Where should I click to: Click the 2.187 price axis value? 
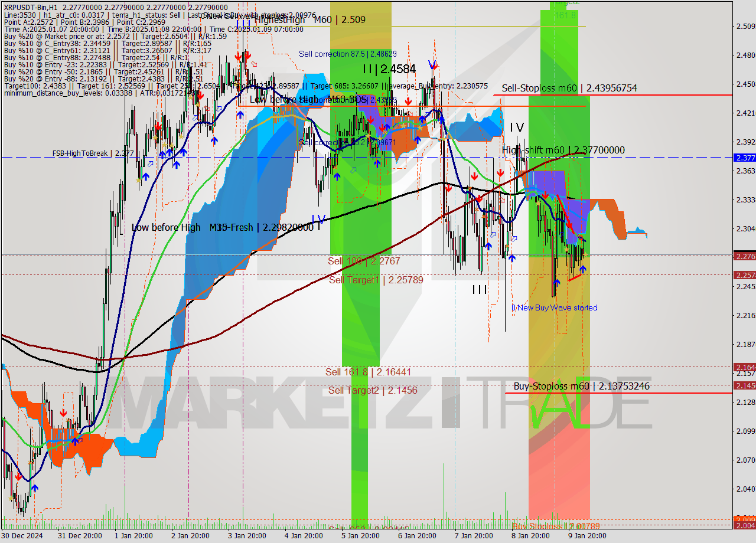745,345
